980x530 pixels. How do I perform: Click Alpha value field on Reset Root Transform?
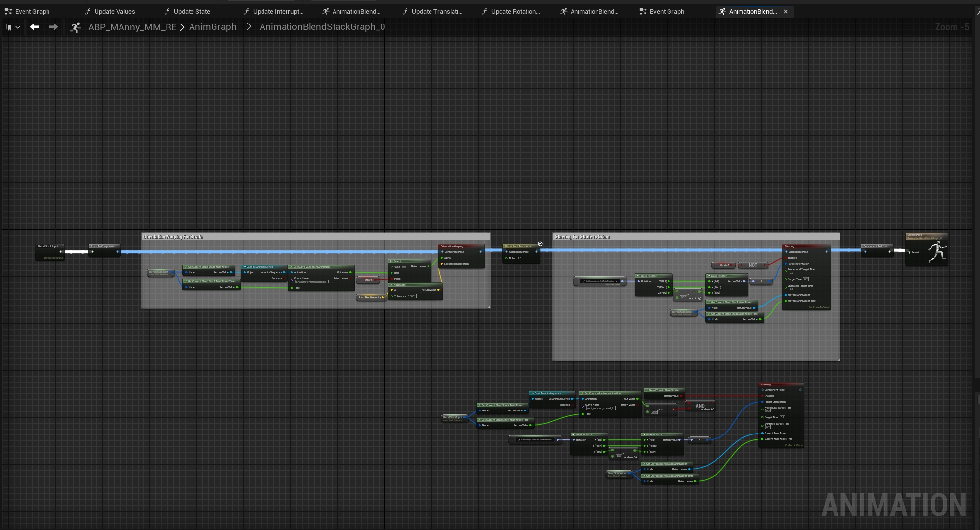520,258
